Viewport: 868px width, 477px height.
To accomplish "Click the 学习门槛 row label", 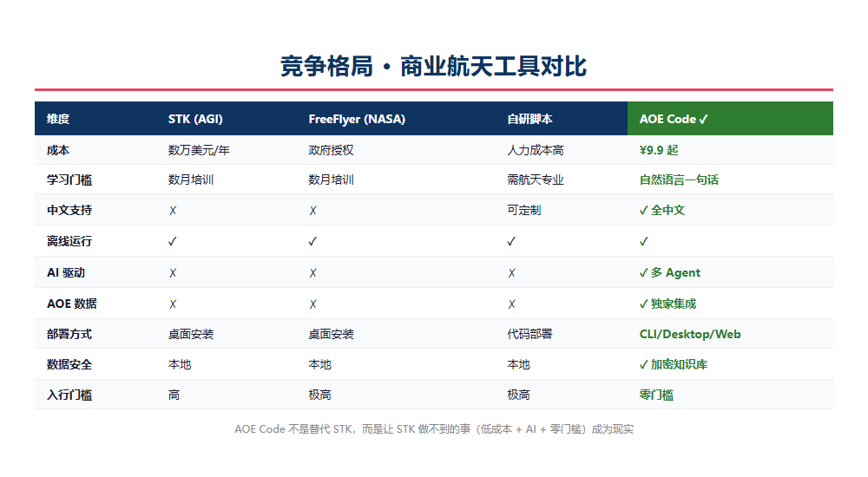I will click(x=69, y=180).
